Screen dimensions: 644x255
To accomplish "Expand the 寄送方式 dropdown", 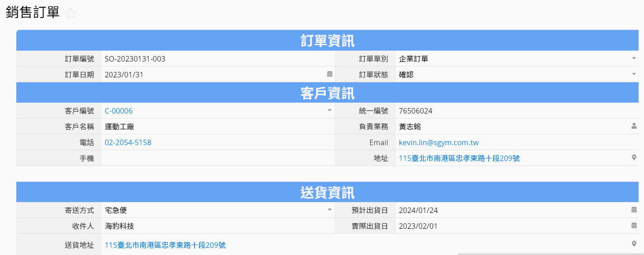I will point(329,210).
